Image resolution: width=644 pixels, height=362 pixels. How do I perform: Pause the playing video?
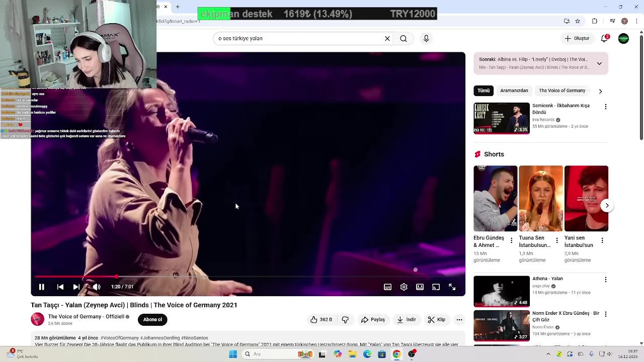(x=42, y=287)
